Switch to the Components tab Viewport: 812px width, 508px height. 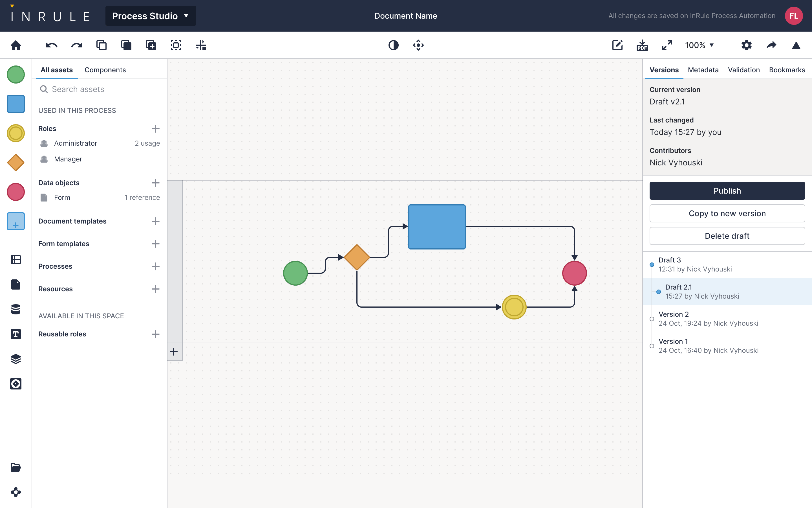[105, 70]
